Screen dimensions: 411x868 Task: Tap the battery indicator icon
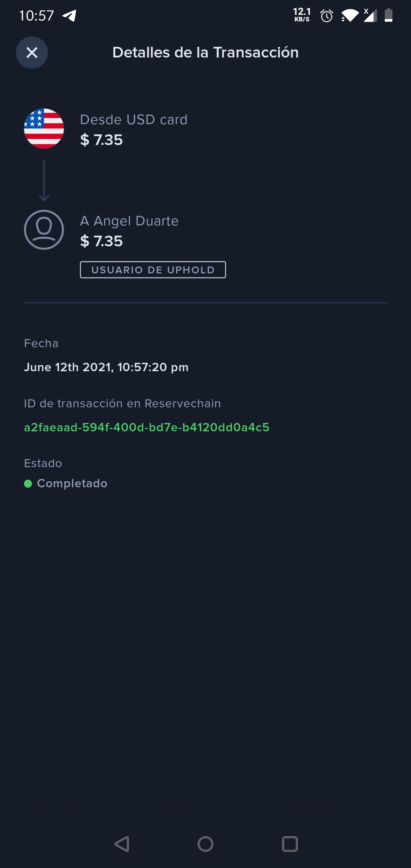389,15
